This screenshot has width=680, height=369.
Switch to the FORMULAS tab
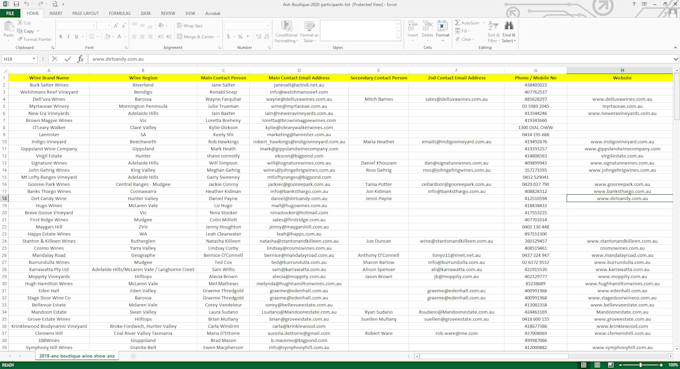pyautogui.click(x=120, y=13)
